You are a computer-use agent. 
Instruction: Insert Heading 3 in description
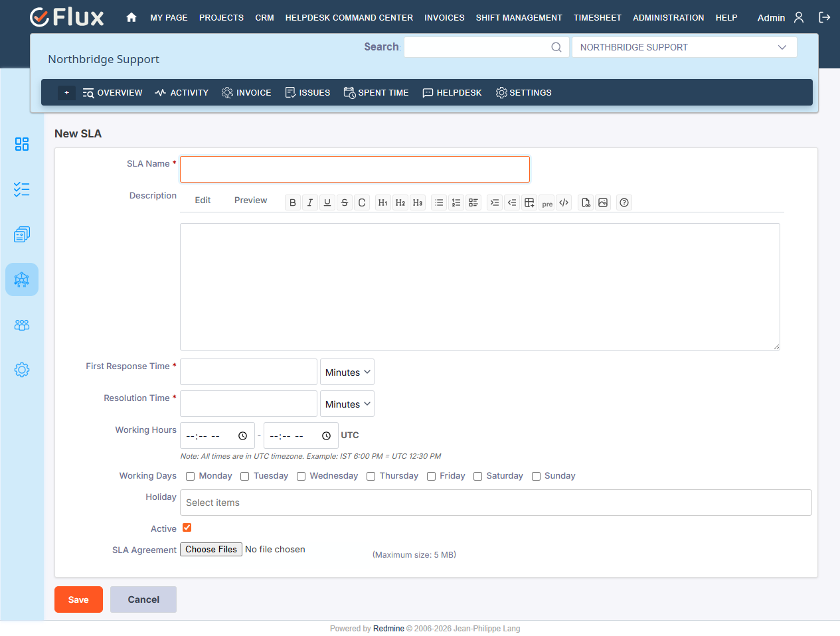[418, 202]
